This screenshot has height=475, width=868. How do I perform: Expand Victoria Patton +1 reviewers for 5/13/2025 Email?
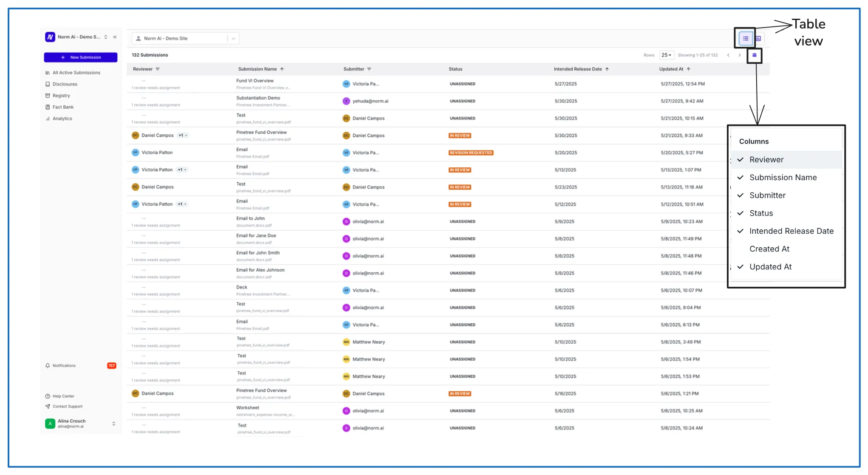click(182, 170)
